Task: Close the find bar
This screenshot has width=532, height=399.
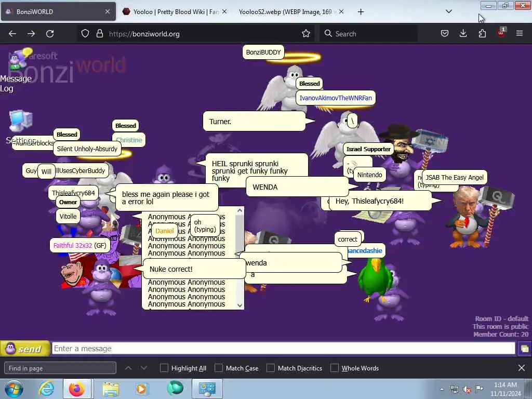Action: coord(522,368)
